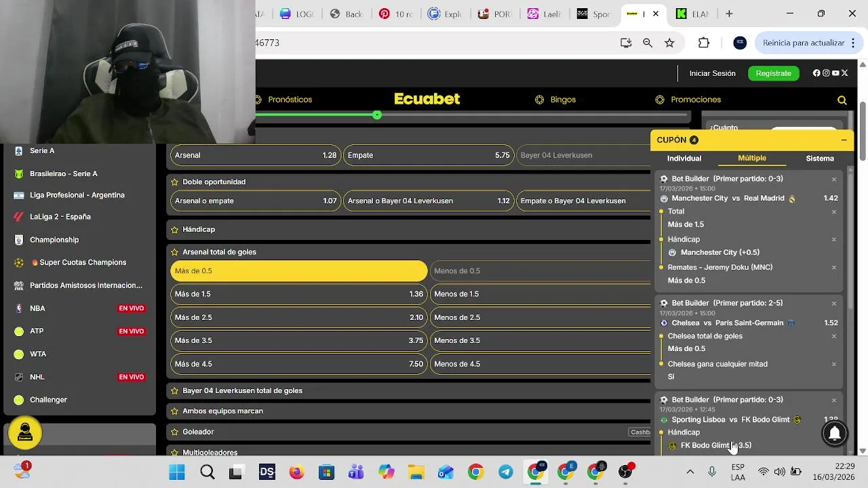
Task: Click the Ecuabet search magnifier icon
Action: pos(842,100)
